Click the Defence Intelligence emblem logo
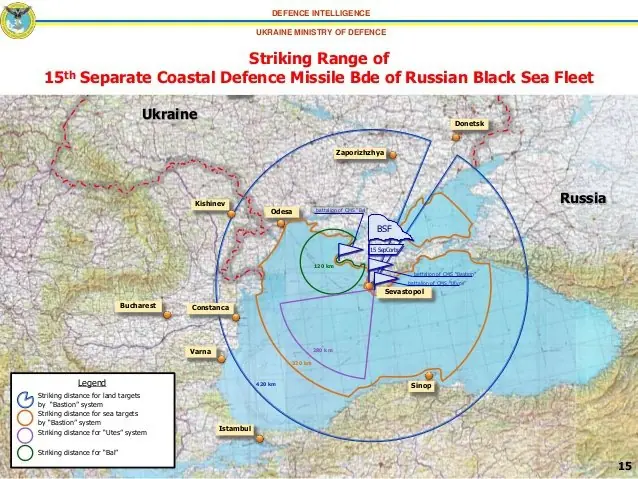Screen dimensions: 638x479 pyautogui.click(x=17, y=20)
